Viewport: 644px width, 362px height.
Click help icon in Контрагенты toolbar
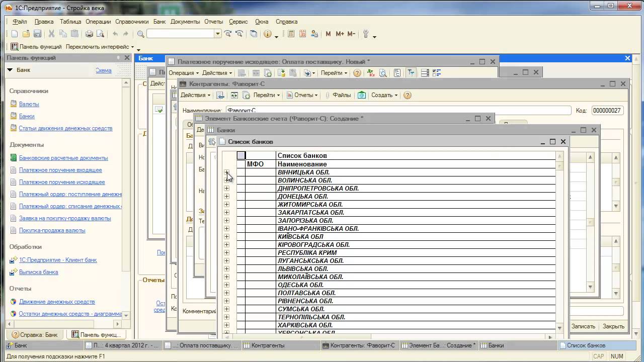(408, 95)
